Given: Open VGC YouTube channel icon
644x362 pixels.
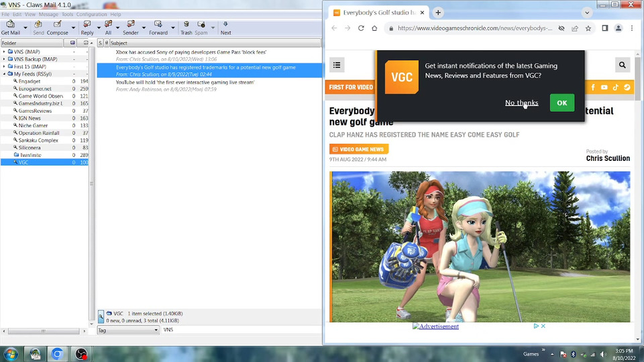Looking at the screenshot, I should coord(604,87).
